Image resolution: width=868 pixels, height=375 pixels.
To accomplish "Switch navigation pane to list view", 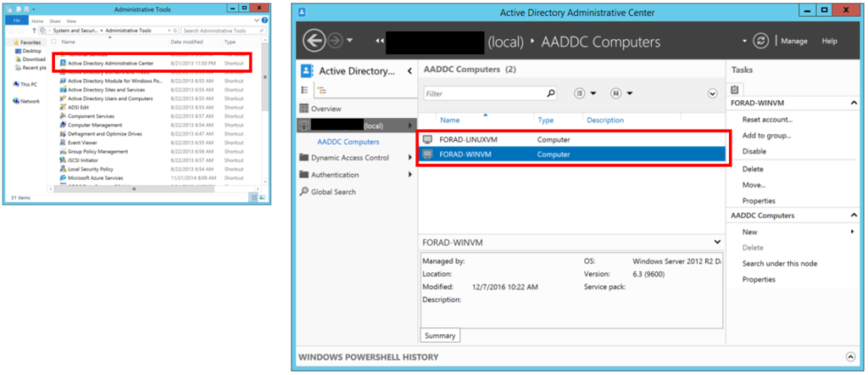I will (304, 90).
